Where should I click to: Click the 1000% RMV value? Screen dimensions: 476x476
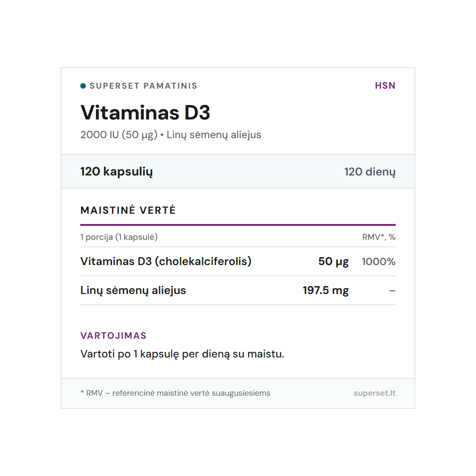pyautogui.click(x=378, y=261)
